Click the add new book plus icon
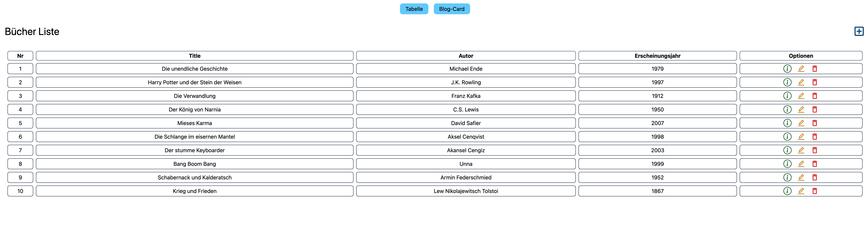868x246 pixels. 859,31
